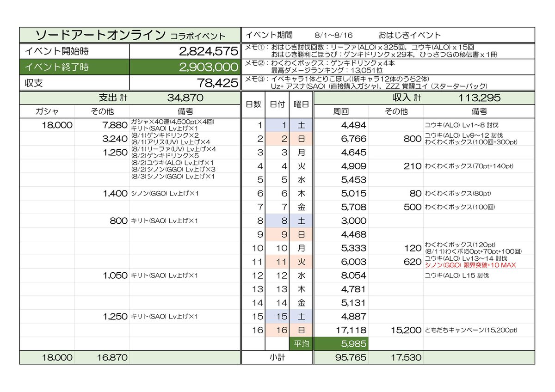Select the イベント期間 label
Viewport: 555px width, 392px height.
269,35
